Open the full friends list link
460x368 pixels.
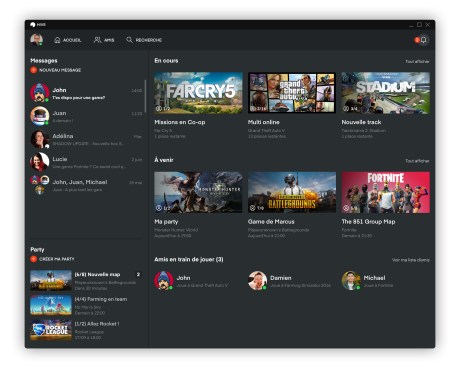[x=411, y=260]
